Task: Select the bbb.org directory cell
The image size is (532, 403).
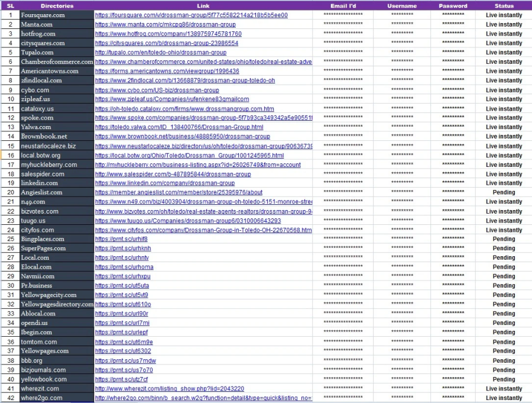Action: (x=57, y=361)
